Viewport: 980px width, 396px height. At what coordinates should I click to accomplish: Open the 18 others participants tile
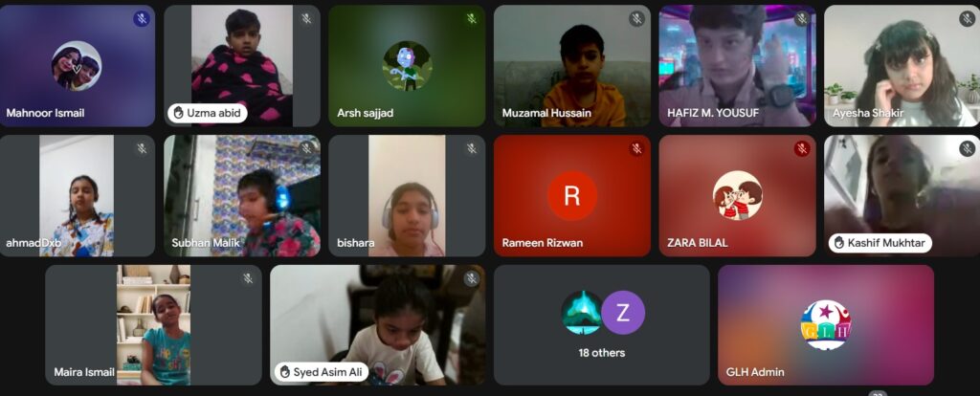tap(601, 325)
